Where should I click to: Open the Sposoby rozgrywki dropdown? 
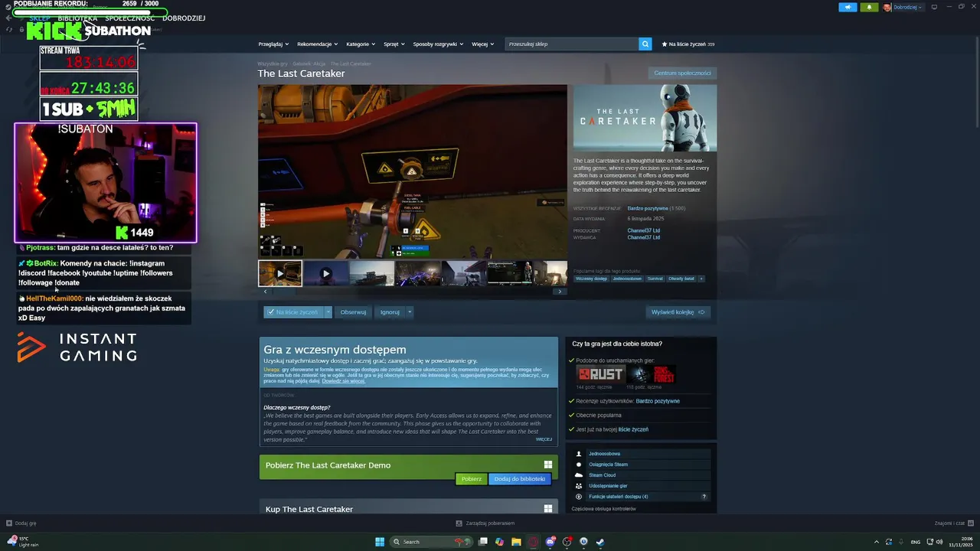pos(438,44)
